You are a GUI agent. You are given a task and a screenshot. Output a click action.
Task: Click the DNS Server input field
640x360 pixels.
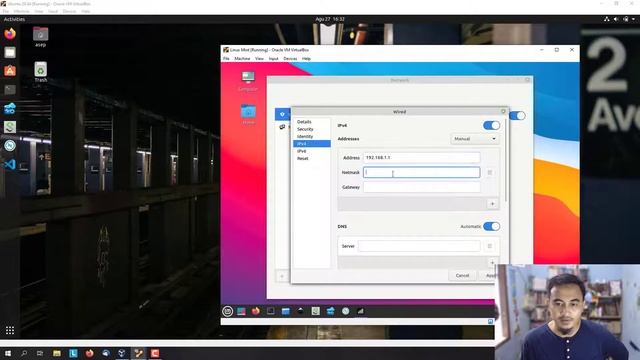click(x=419, y=246)
